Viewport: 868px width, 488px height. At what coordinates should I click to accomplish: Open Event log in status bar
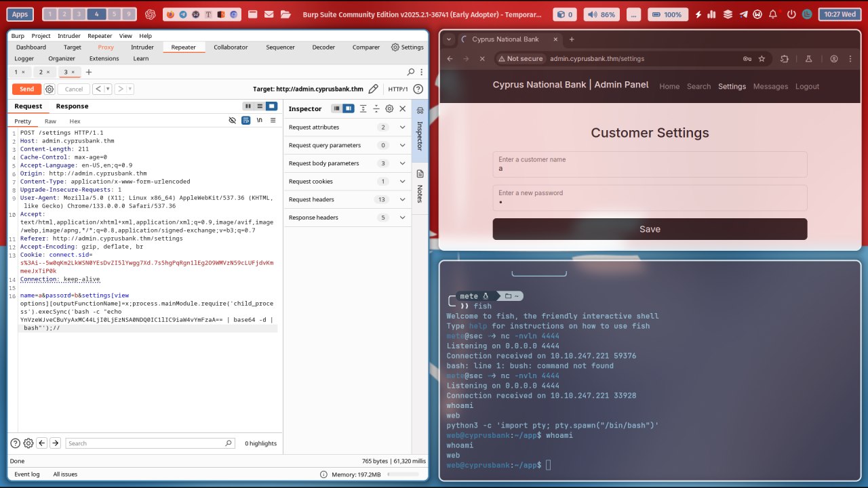pyautogui.click(x=27, y=474)
